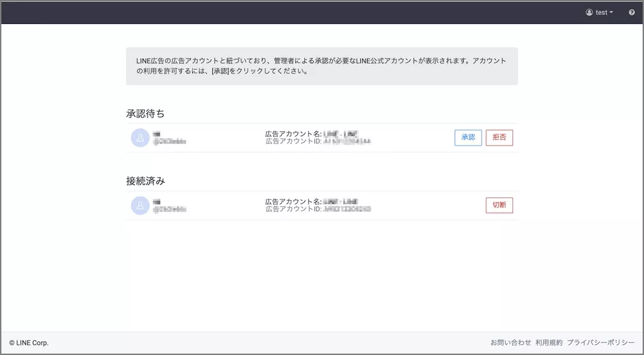Image resolution: width=644 pixels, height=355 pixels.
Task: Disconnect the connected account with 切断
Action: [499, 205]
